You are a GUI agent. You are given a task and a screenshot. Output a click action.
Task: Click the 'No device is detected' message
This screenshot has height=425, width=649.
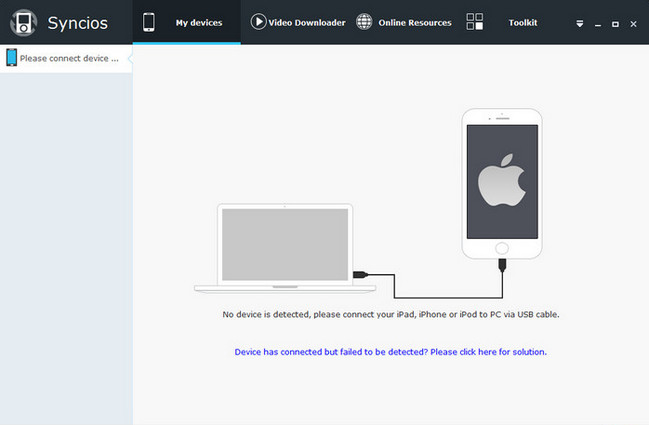(x=390, y=314)
